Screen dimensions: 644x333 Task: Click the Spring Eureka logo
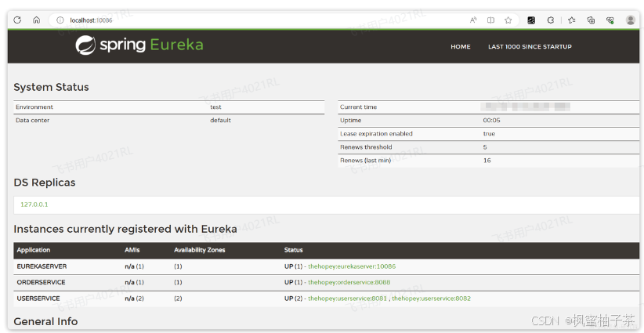coord(139,45)
